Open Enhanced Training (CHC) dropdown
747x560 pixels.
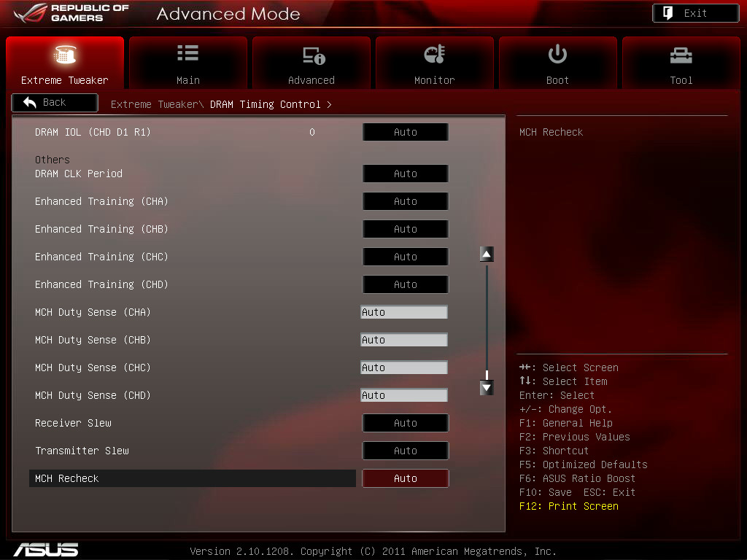click(406, 256)
